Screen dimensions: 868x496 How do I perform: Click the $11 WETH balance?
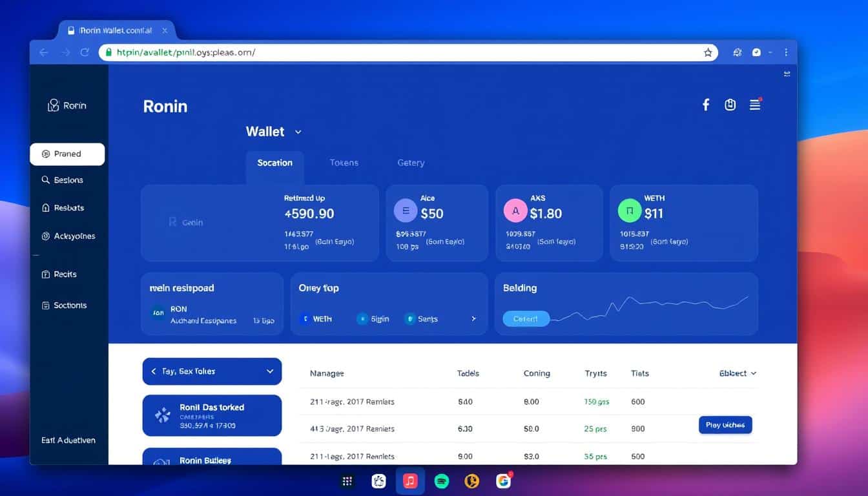[654, 214]
